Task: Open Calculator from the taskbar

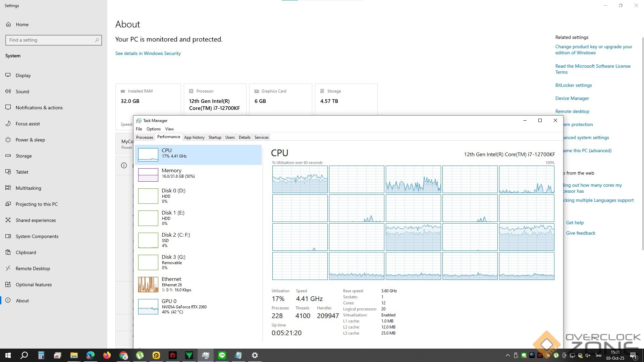Action: tap(41, 355)
